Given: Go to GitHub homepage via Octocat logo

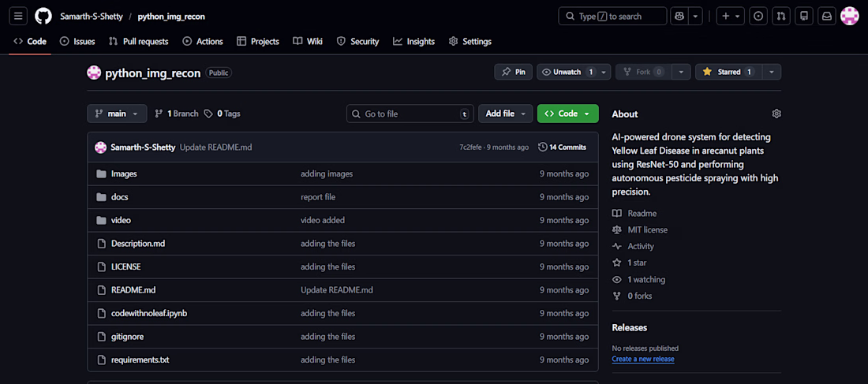Looking at the screenshot, I should (43, 16).
